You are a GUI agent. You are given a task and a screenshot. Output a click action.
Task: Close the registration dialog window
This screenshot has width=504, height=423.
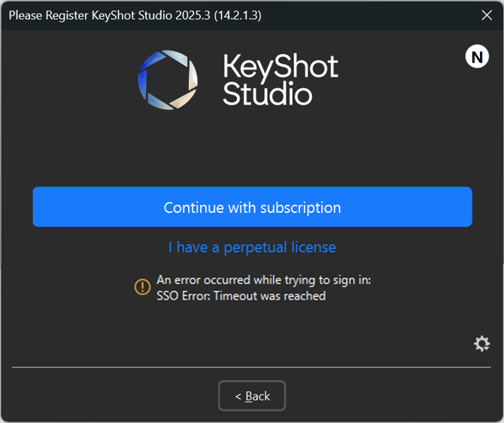[x=487, y=15]
